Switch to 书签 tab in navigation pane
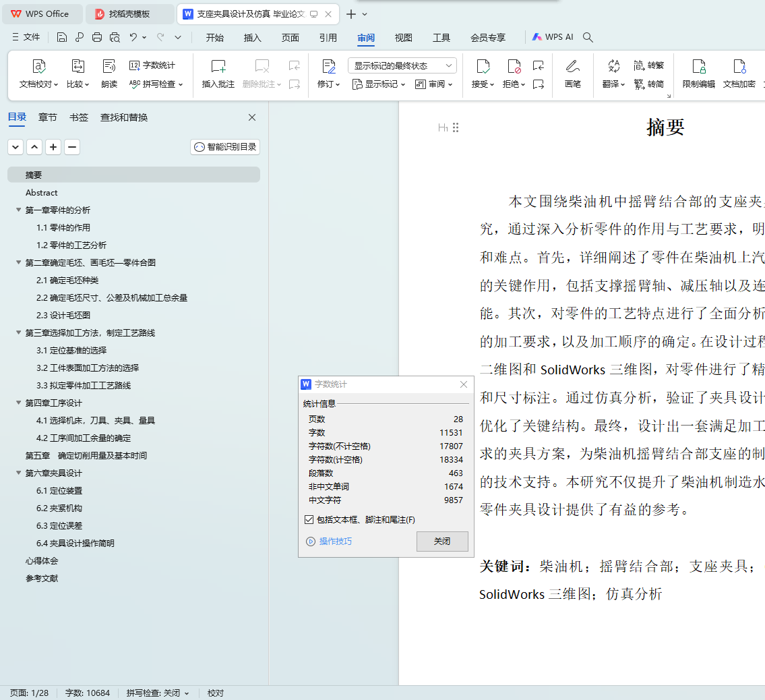The width and height of the screenshot is (765, 700). tap(79, 117)
